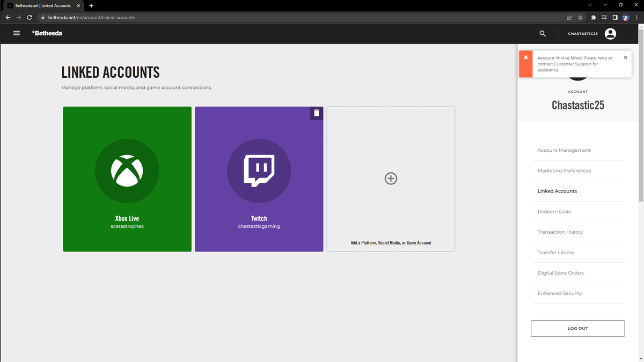Image resolution: width=644 pixels, height=362 pixels.
Task: Open the hamburger menu in Bethesda header
Action: pos(17,33)
